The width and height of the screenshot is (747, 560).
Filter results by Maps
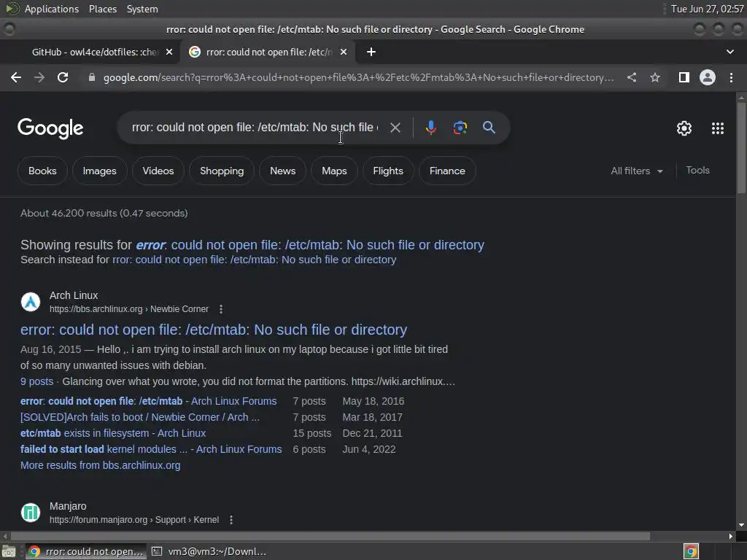click(x=334, y=171)
